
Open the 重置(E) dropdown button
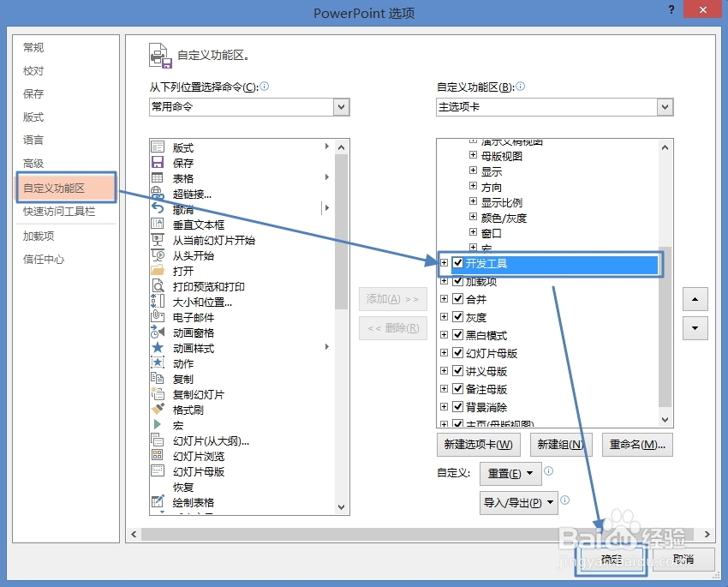pos(510,474)
